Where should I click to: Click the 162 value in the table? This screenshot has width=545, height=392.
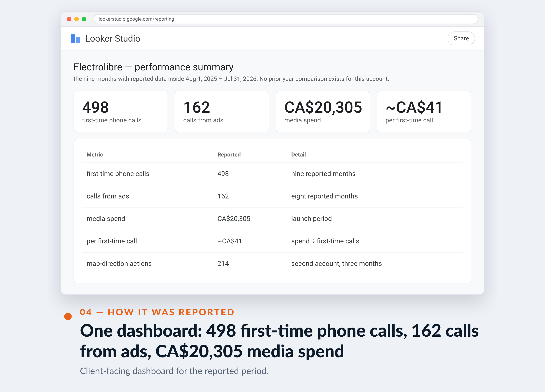tap(223, 196)
